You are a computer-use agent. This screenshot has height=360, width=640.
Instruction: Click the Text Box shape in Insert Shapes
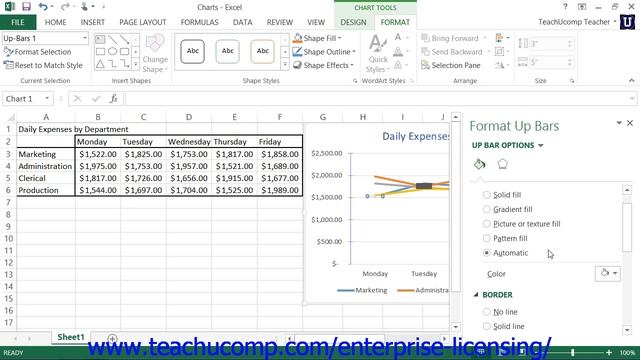pyautogui.click(x=100, y=40)
